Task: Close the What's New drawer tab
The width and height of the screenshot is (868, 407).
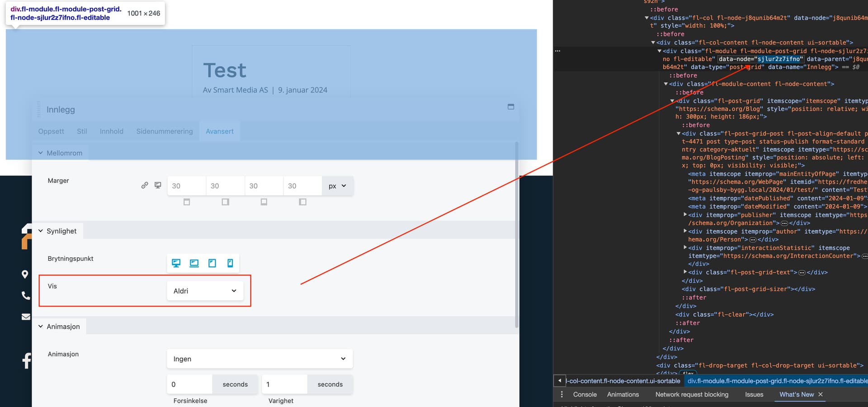Action: (821, 394)
